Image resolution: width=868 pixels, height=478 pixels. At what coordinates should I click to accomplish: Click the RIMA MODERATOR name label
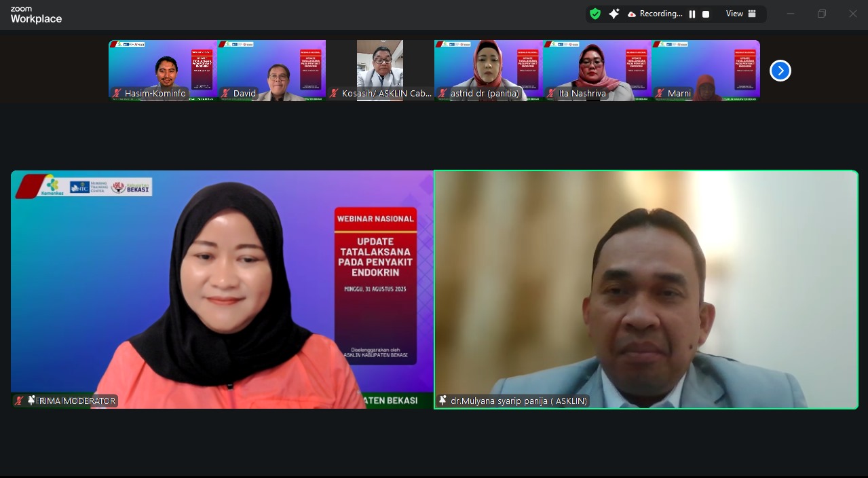point(77,401)
